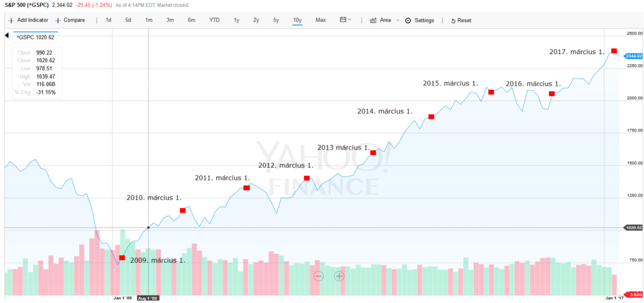This screenshot has height=303, width=644.
Task: Click the 2013 március 1. red marker
Action: (x=373, y=152)
